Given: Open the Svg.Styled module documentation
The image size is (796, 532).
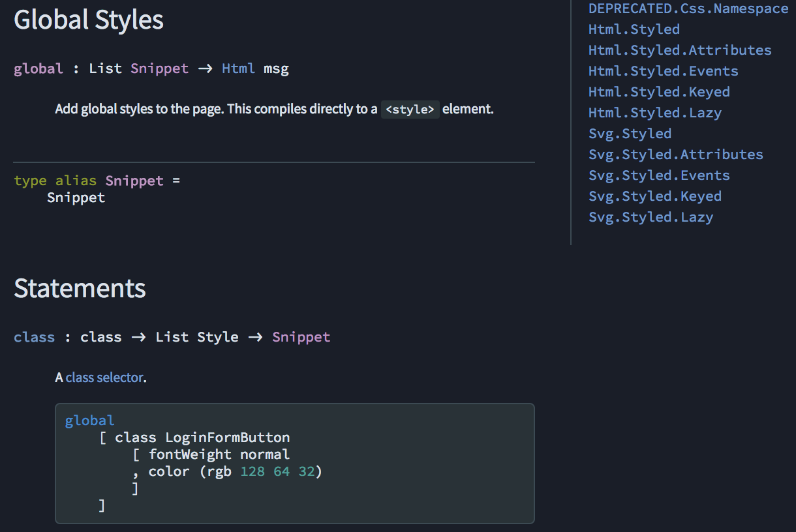Looking at the screenshot, I should (x=630, y=134).
